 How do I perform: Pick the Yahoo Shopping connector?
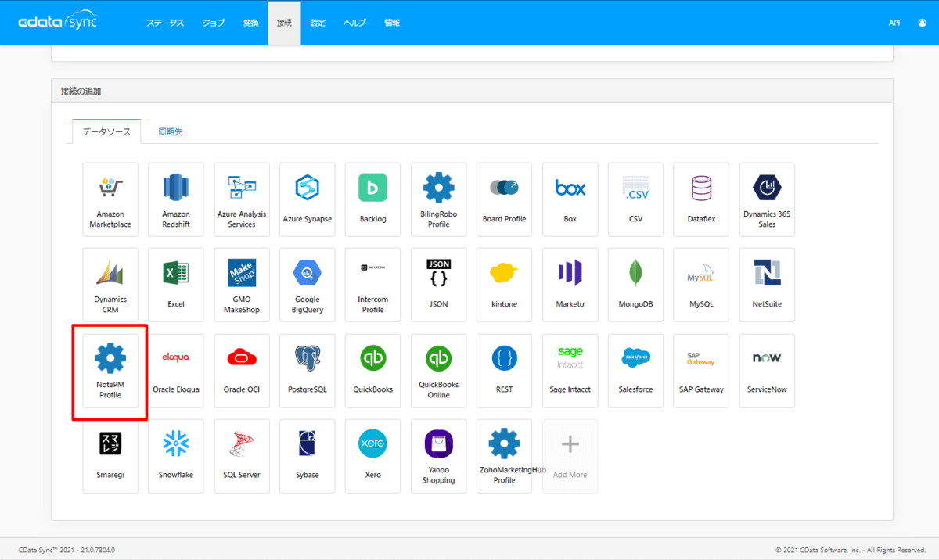[439, 456]
